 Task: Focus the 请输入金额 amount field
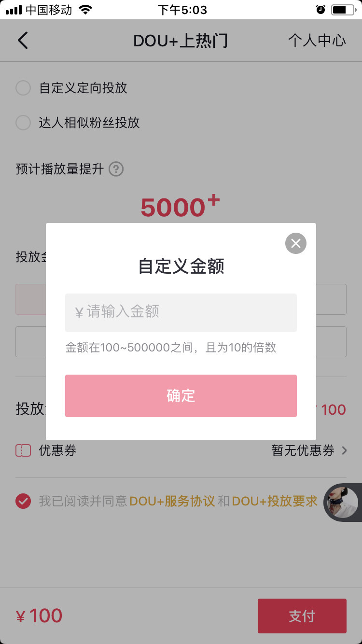(x=181, y=312)
